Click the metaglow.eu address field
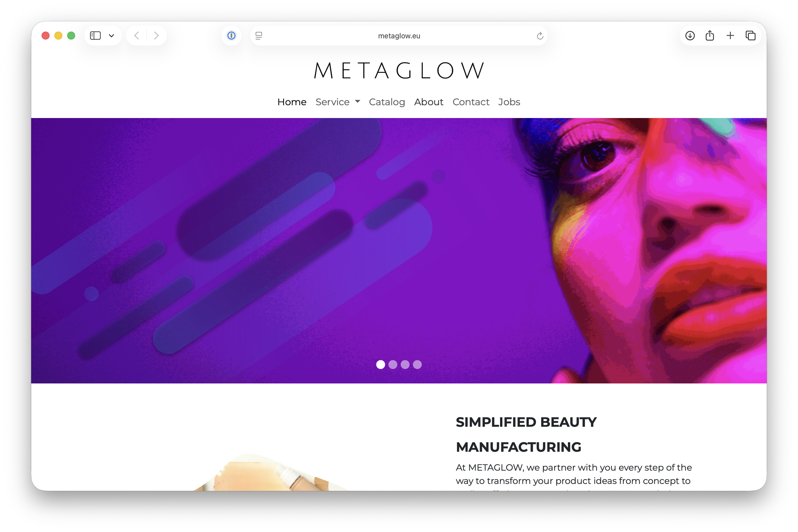 (399, 36)
